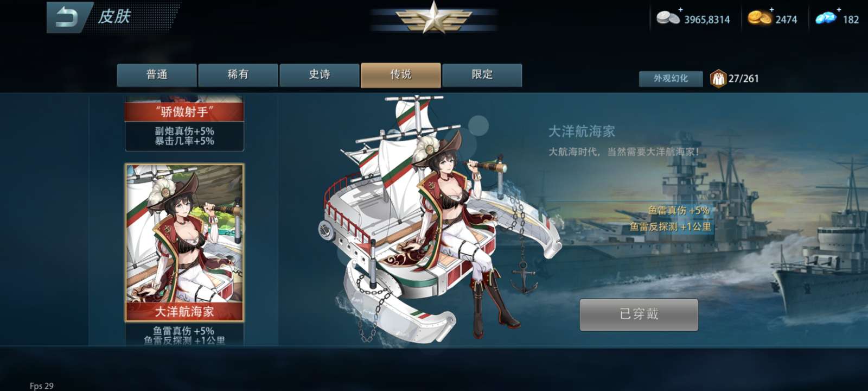Select the 大洋航海家 skin card
Viewport: 868px width, 391px height.
(184, 243)
